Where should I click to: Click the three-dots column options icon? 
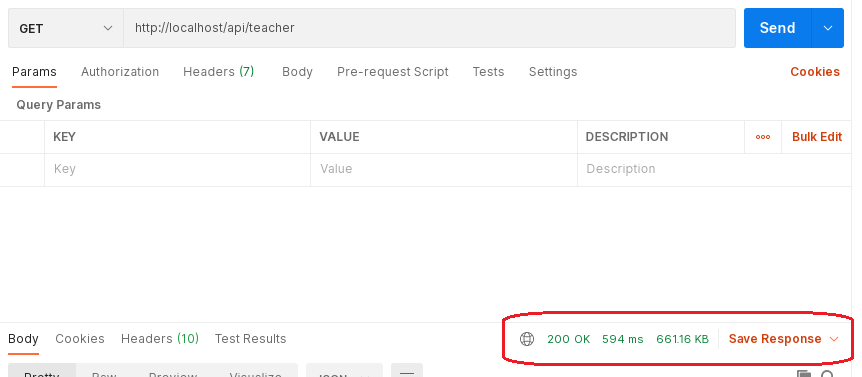[763, 137]
